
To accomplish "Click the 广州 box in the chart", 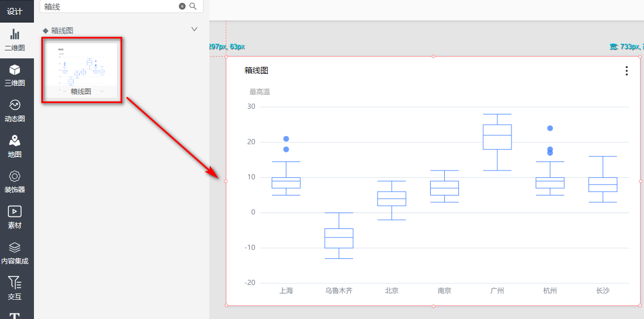I will tap(497, 137).
